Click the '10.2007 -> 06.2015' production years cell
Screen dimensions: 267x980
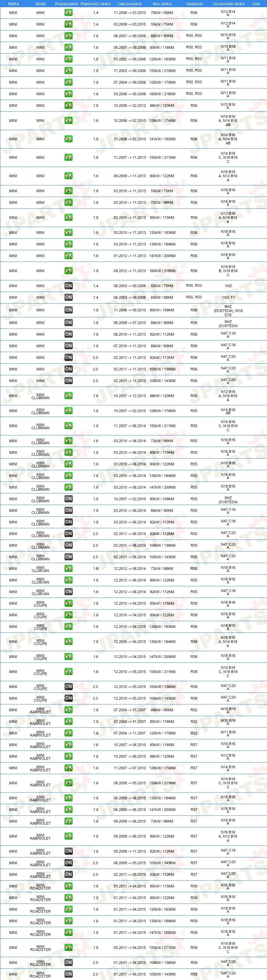[130, 756]
